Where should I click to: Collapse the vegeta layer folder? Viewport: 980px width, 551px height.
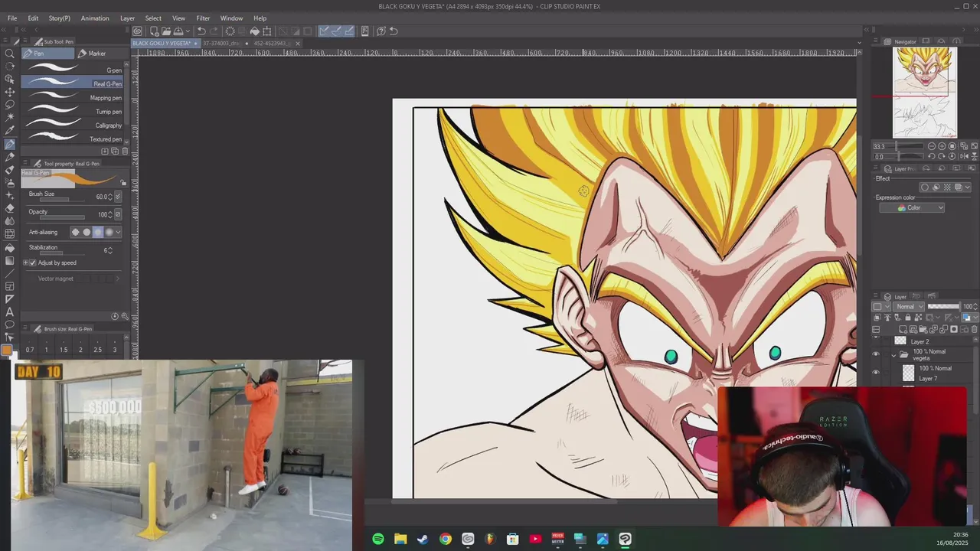tap(893, 355)
